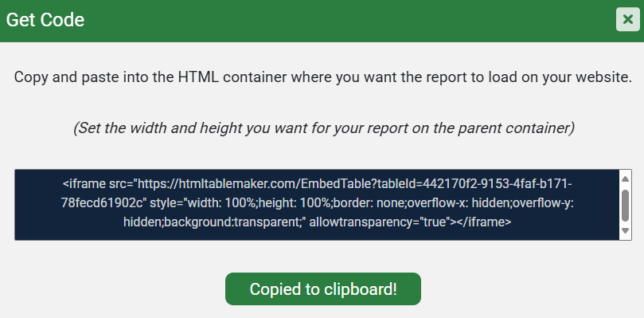Click the code box scrollbar thumb
644x318 pixels.
[625, 206]
